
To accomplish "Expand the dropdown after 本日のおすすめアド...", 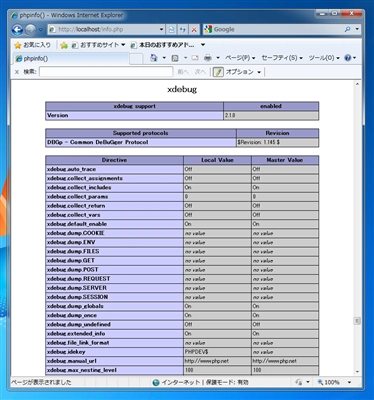I will 203,45.
